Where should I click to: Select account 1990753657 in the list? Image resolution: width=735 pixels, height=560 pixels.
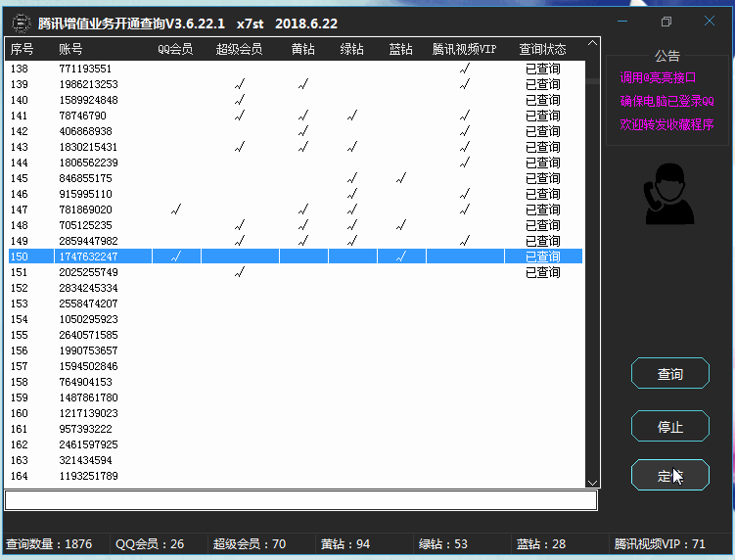88,350
